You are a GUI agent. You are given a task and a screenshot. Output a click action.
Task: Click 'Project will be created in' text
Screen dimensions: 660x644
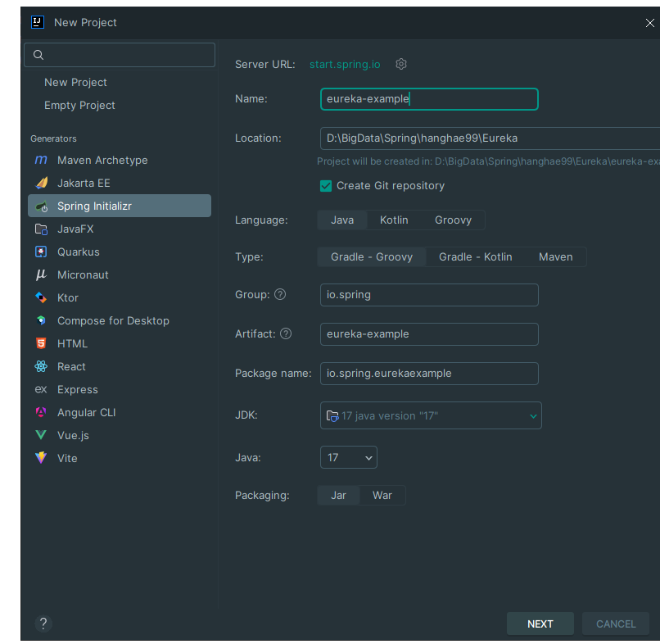coord(488,161)
